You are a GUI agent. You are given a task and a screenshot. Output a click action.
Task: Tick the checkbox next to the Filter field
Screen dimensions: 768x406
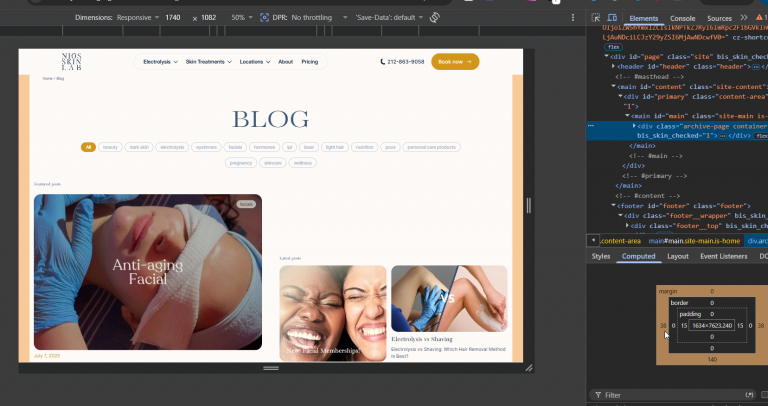point(765,395)
